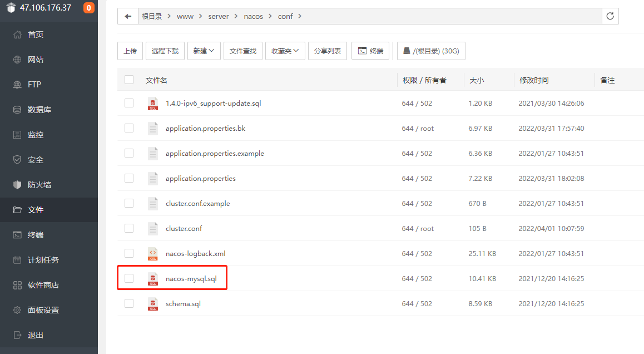Sort by the 修改时间 column header
The height and width of the screenshot is (354, 644).
tap(534, 80)
